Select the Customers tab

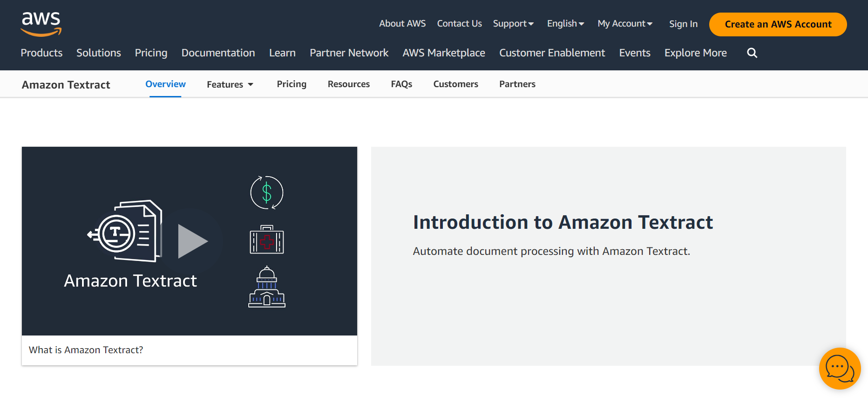click(x=455, y=84)
